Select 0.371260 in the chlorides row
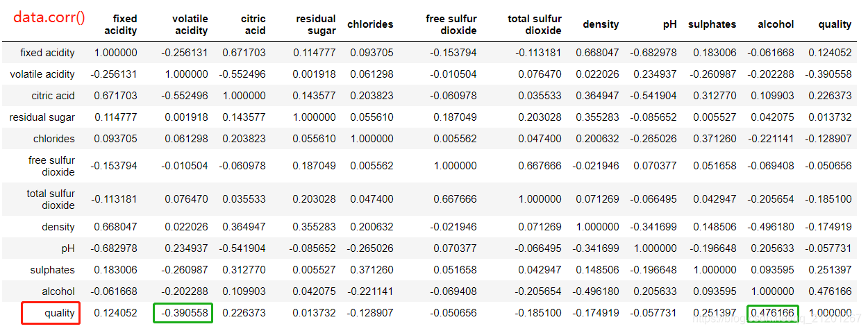868x331 pixels. (715, 139)
